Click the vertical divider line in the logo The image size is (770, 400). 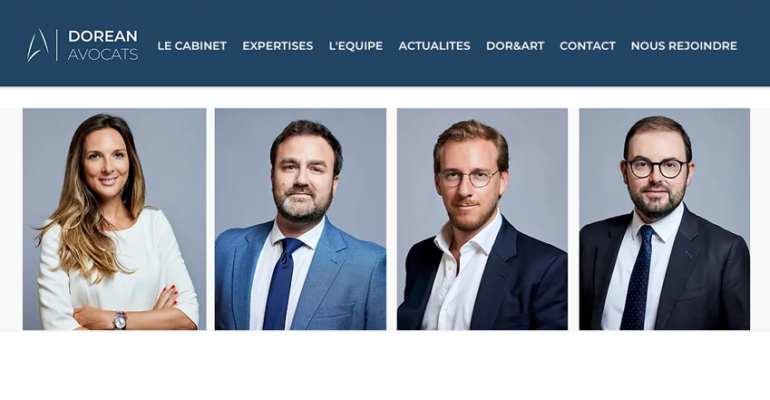pyautogui.click(x=57, y=45)
